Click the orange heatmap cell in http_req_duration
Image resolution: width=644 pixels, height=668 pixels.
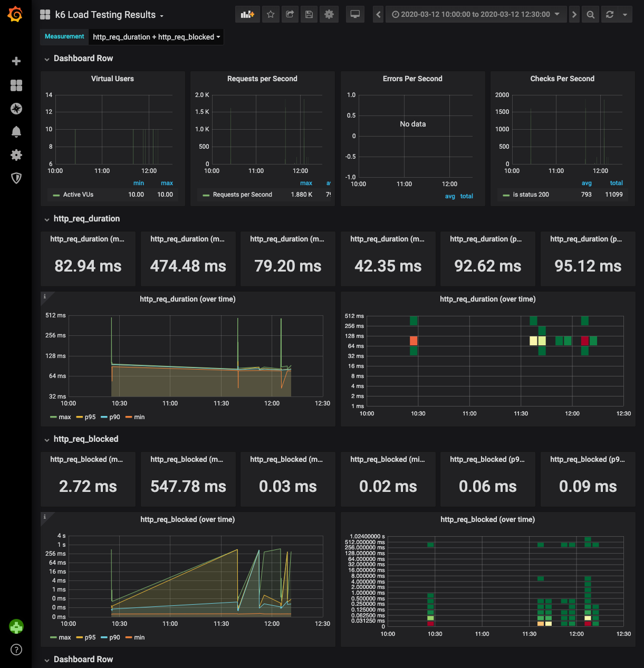tap(414, 341)
